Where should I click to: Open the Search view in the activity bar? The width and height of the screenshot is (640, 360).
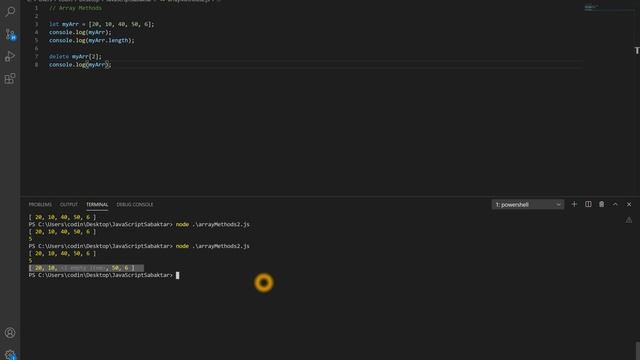click(10, 11)
